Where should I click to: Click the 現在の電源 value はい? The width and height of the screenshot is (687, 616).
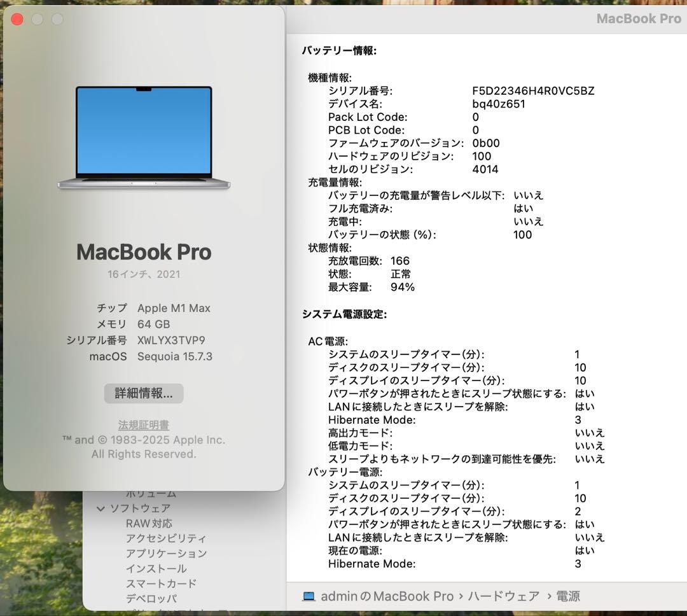(585, 550)
